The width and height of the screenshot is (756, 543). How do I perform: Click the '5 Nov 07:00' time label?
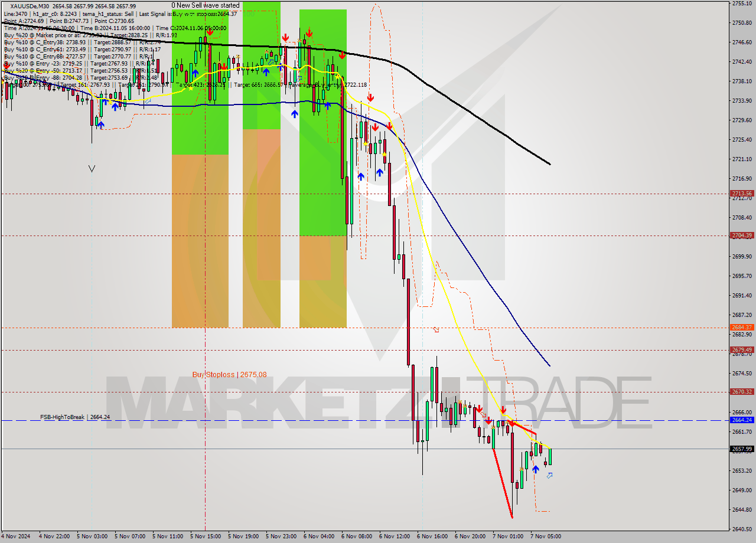click(x=130, y=537)
